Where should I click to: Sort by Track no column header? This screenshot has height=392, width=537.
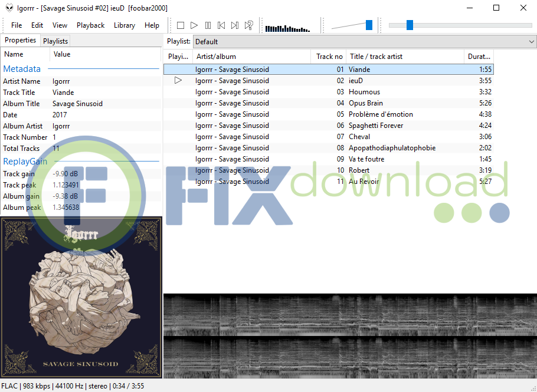(x=329, y=57)
